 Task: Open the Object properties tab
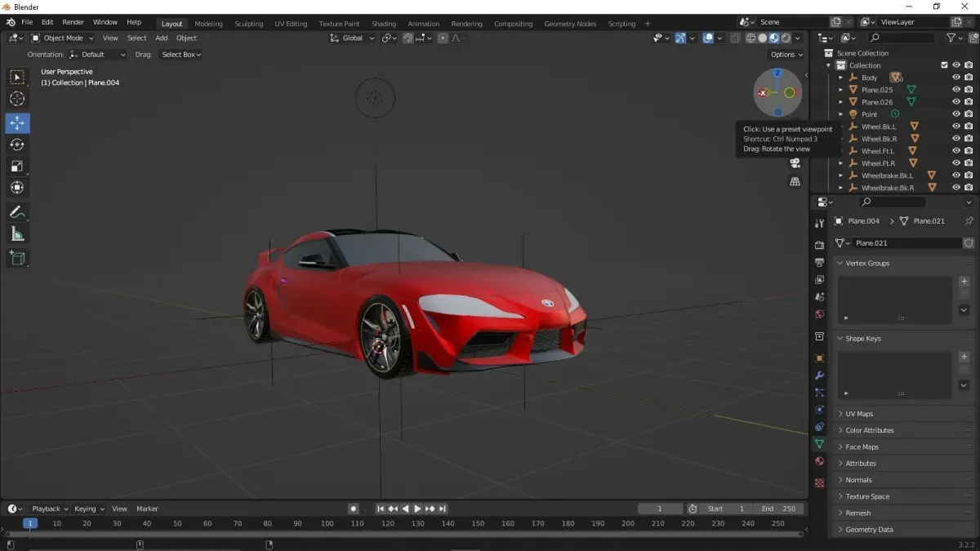click(x=819, y=358)
